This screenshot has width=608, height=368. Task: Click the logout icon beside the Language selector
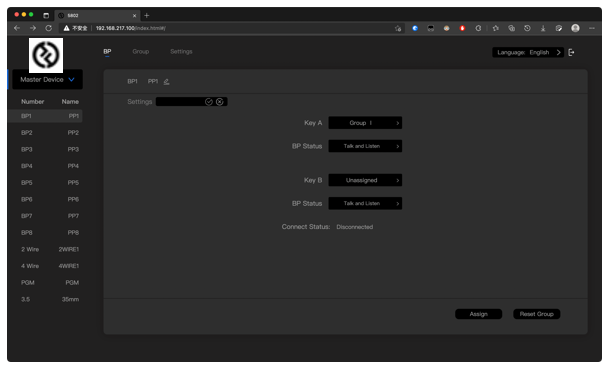(x=571, y=52)
